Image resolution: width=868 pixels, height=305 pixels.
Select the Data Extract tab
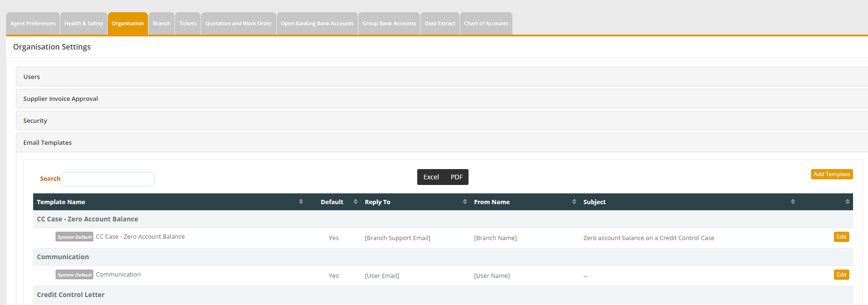tap(440, 23)
